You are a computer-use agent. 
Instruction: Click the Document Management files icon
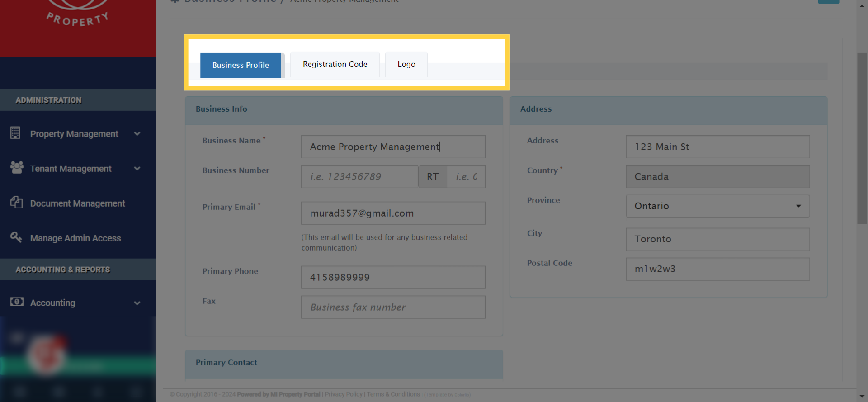(16, 203)
